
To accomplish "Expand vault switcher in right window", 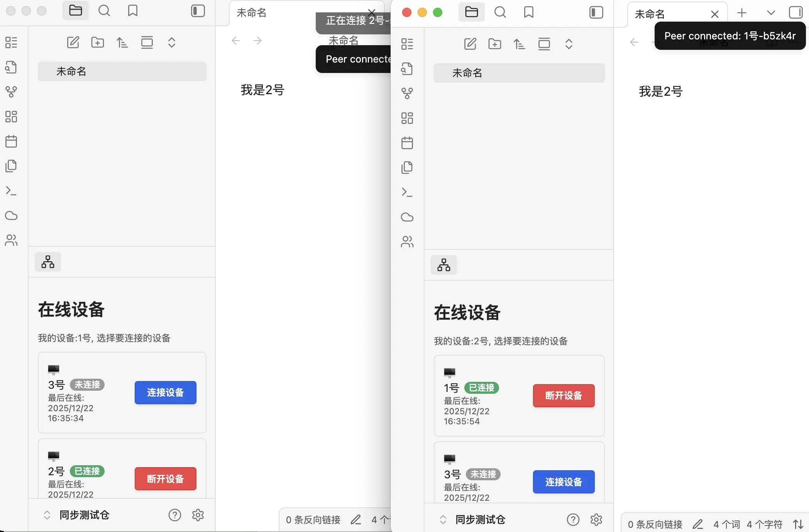I will (443, 520).
